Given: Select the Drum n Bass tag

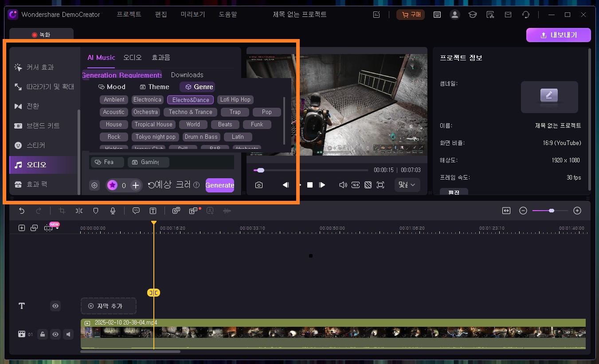Looking at the screenshot, I should [201, 137].
